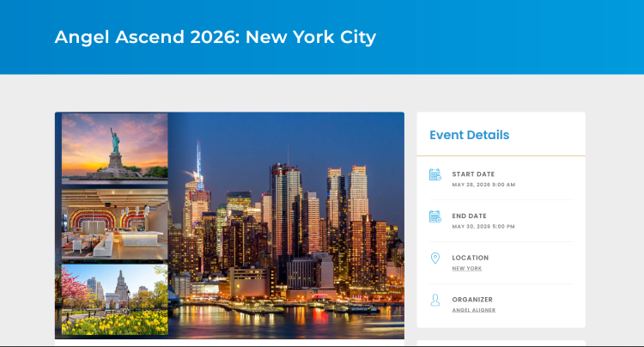Click the Organizer person icon
644x347 pixels.
(435, 300)
